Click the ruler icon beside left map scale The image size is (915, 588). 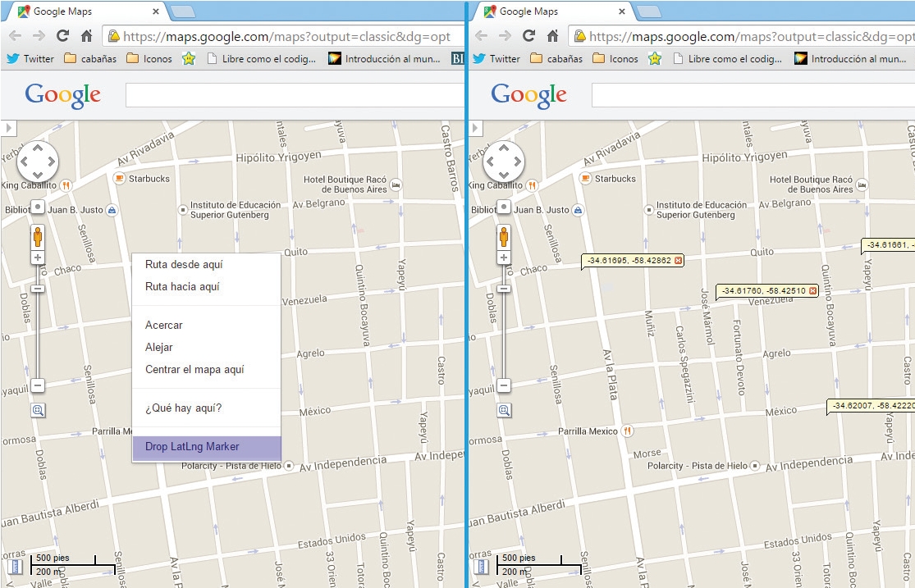pyautogui.click(x=16, y=566)
